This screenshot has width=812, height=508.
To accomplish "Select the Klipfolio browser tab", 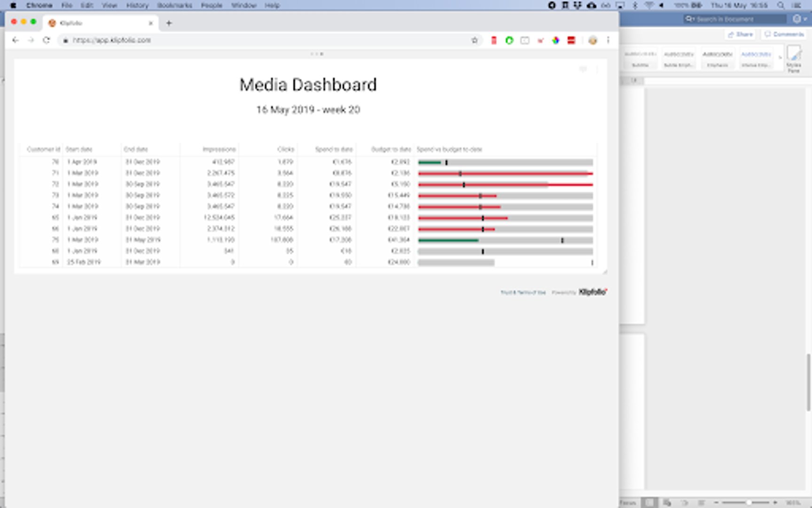I will pos(99,23).
